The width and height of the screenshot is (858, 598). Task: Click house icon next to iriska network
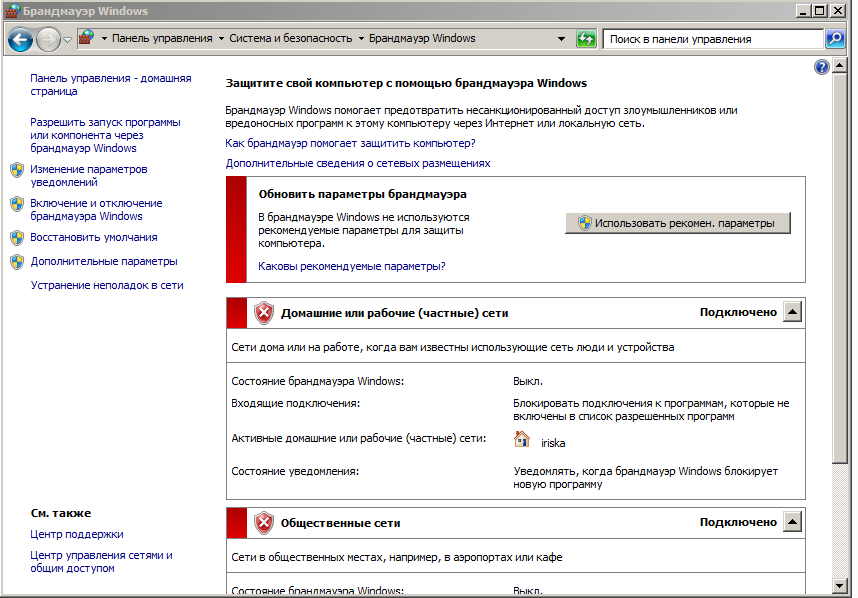point(521,439)
